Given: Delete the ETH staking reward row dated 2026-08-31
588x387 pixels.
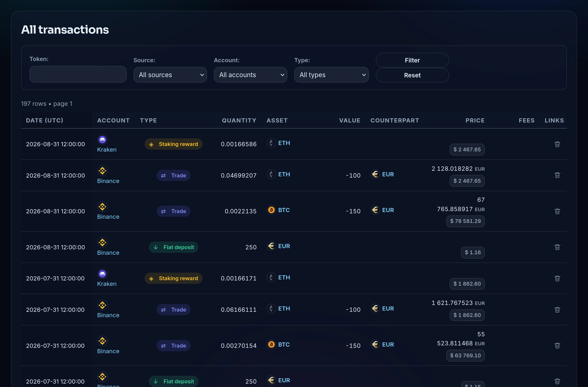Looking at the screenshot, I should (557, 144).
